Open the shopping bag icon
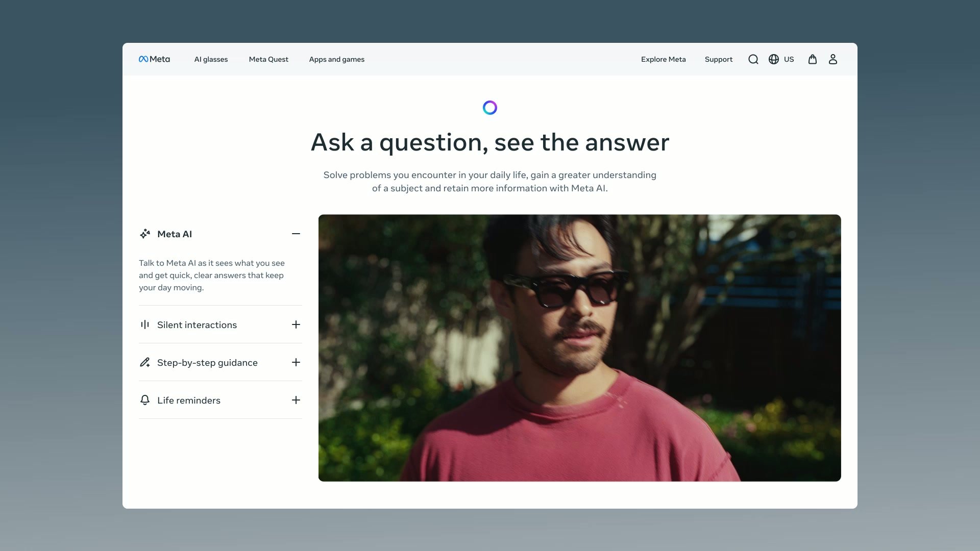 click(813, 59)
